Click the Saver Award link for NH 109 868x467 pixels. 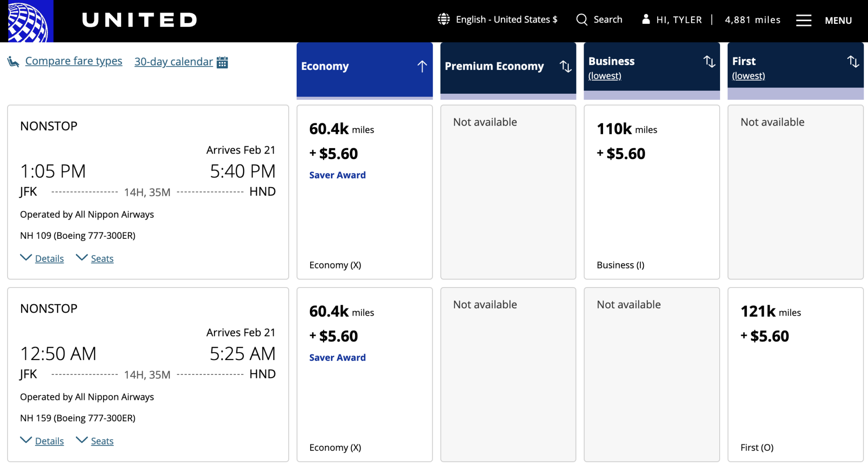pos(337,175)
